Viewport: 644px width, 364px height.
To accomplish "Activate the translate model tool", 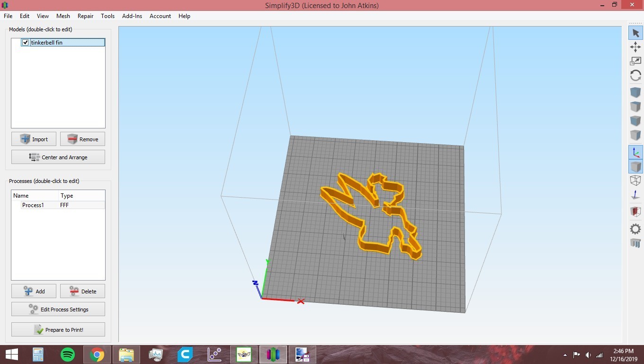I will [x=635, y=47].
